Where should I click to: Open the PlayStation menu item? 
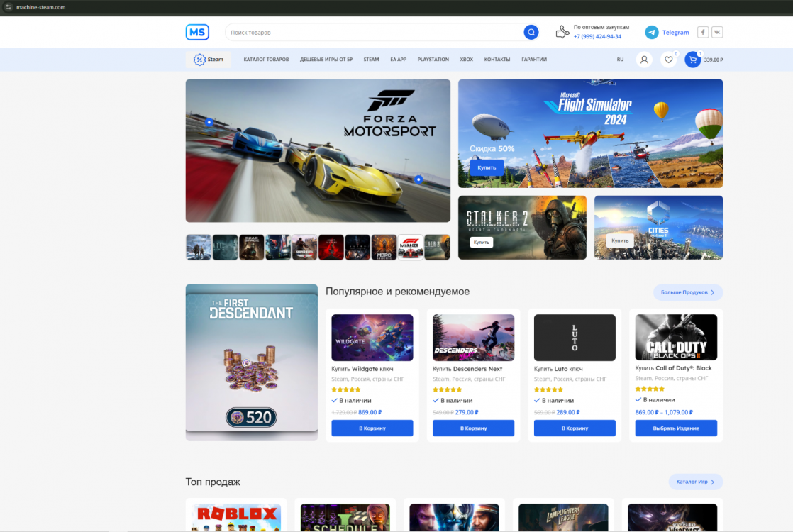tap(433, 60)
